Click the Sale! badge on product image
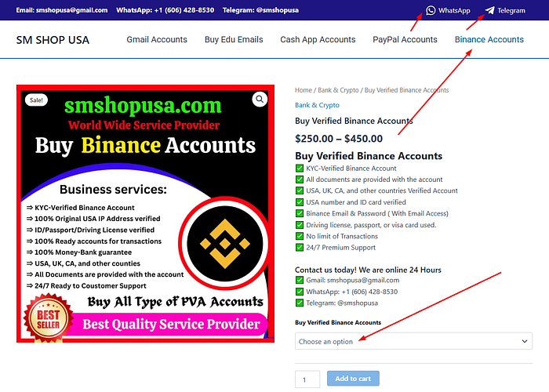 [x=36, y=100]
